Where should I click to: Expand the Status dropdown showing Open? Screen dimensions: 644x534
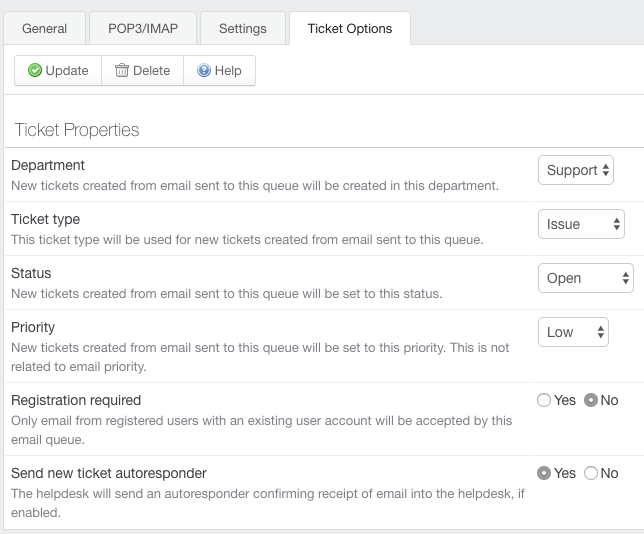click(x=586, y=278)
